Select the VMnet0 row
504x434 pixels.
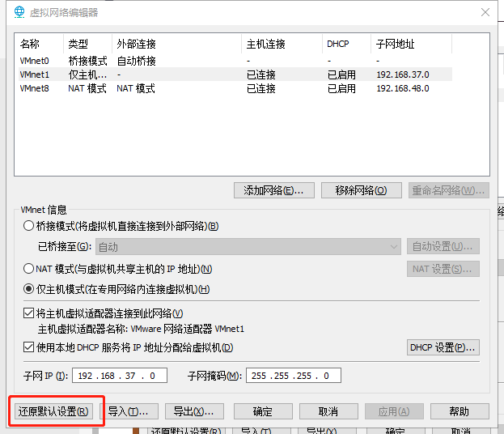pos(235,61)
